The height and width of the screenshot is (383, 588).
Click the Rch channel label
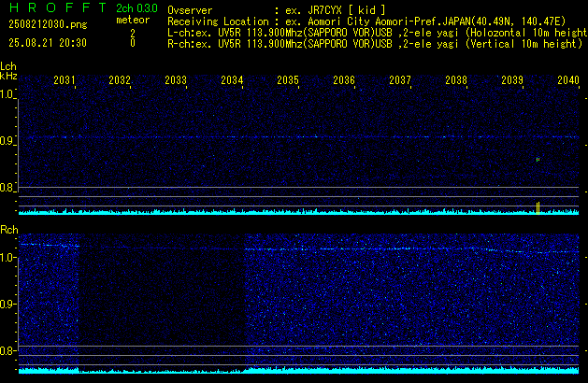[9, 230]
